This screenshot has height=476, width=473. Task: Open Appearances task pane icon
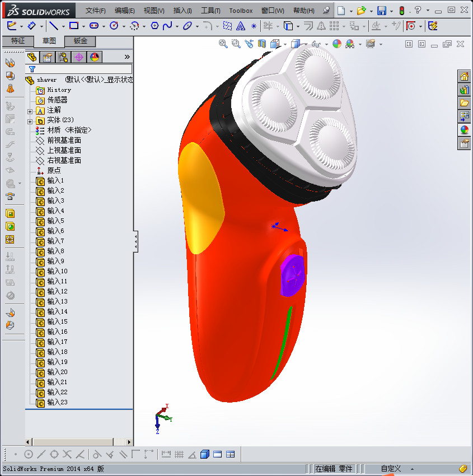tap(464, 130)
